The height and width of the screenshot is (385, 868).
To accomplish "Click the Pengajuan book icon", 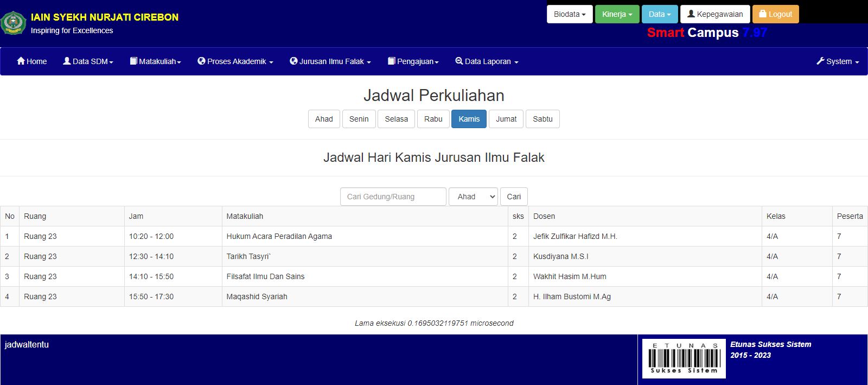I will point(391,61).
